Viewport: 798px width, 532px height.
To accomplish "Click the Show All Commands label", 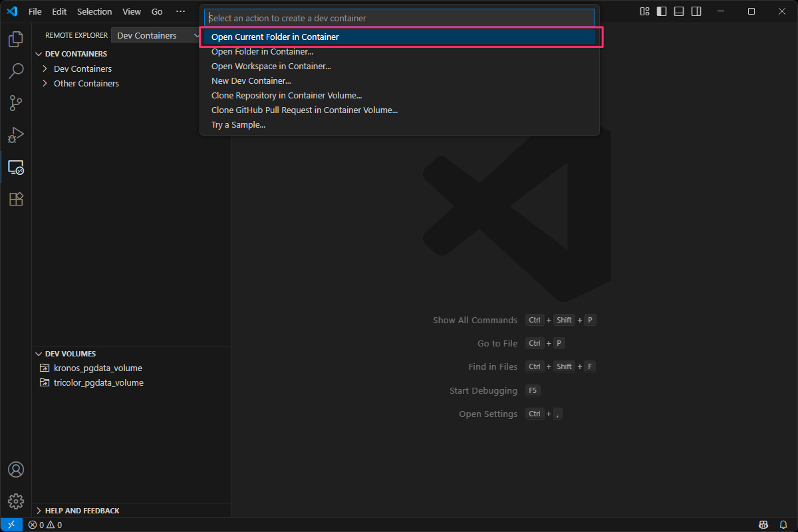I will click(475, 320).
